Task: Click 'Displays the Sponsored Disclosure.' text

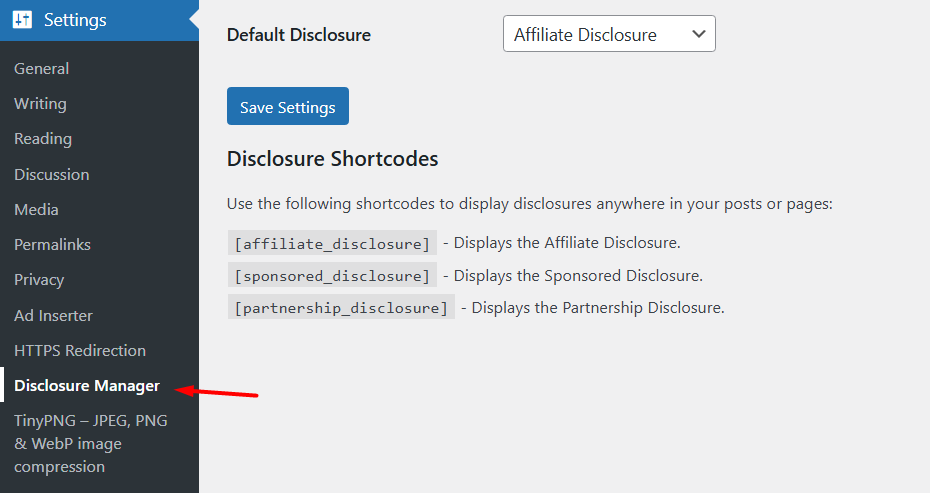Action: [x=578, y=276]
